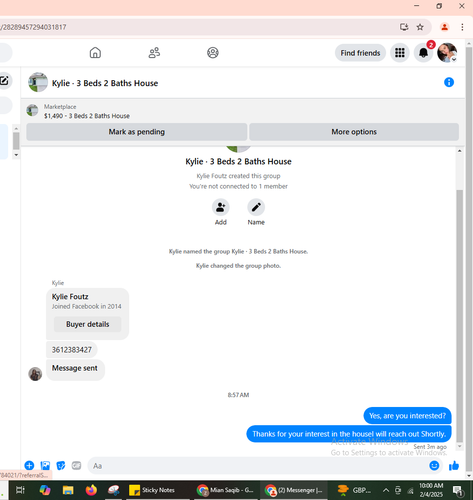Open the emoji picker
473x500 pixels.
[x=434, y=465]
